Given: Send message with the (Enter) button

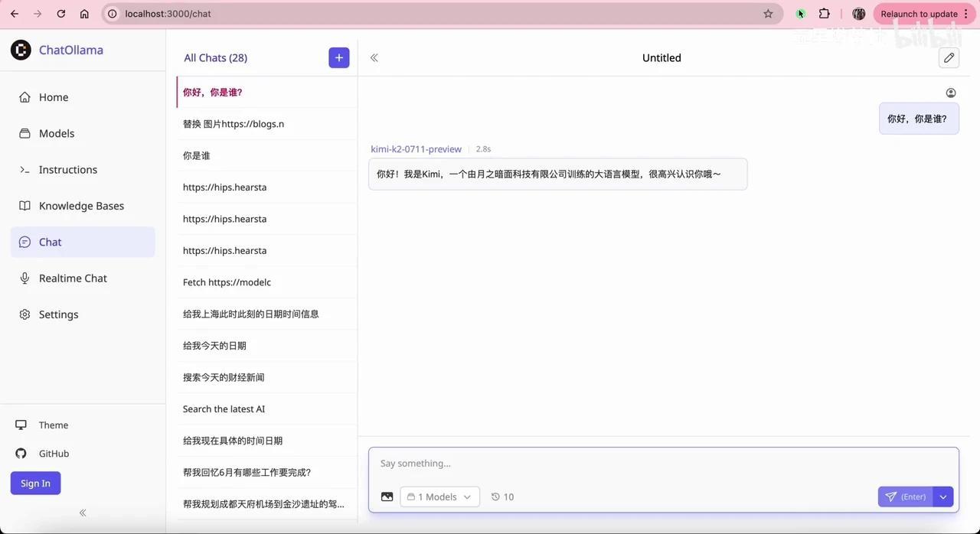Looking at the screenshot, I should click(x=906, y=497).
